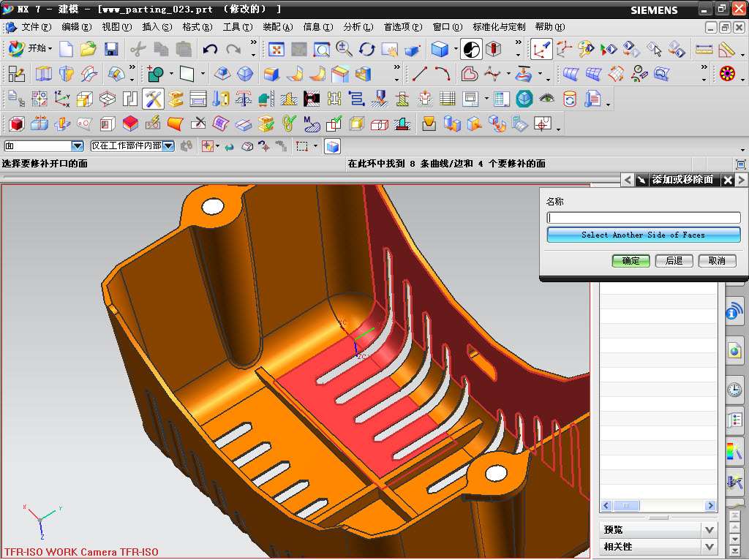Image resolution: width=749 pixels, height=560 pixels.
Task: Save the part with the floppy icon
Action: pyautogui.click(x=111, y=49)
